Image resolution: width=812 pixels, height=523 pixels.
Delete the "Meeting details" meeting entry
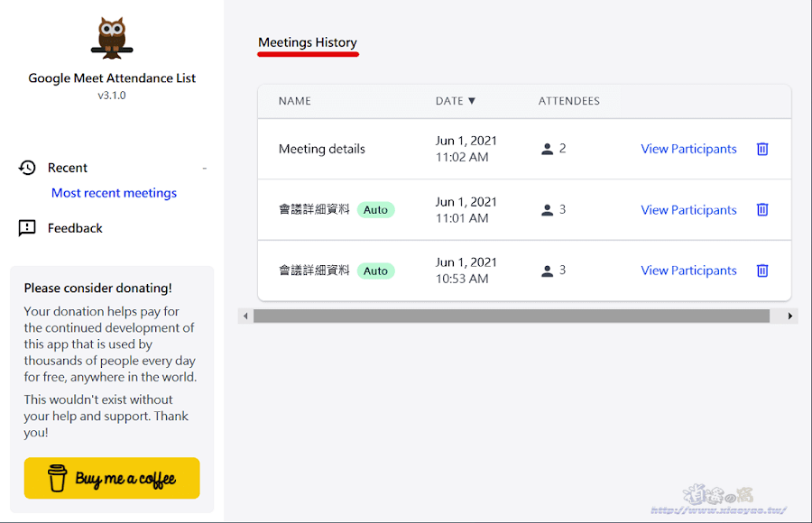[762, 149]
